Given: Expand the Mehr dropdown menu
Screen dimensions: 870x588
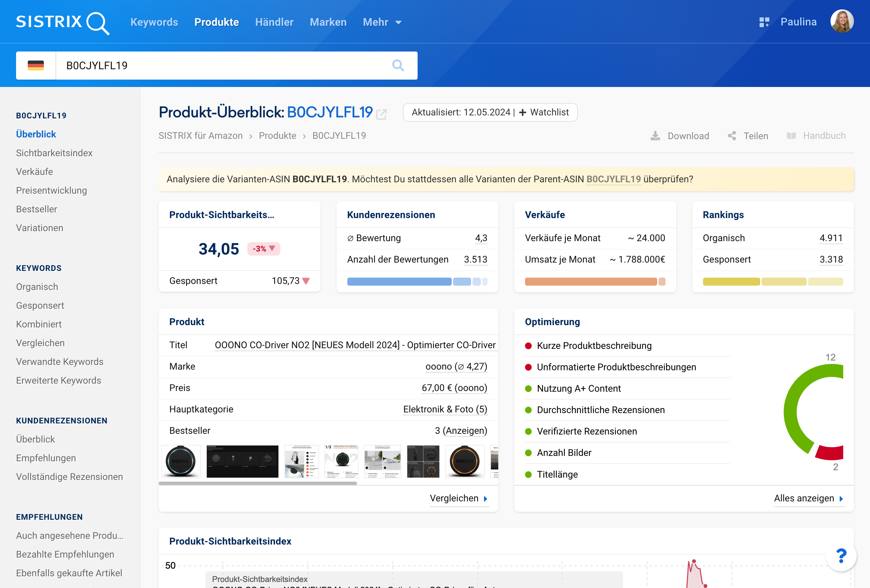Looking at the screenshot, I should click(382, 22).
